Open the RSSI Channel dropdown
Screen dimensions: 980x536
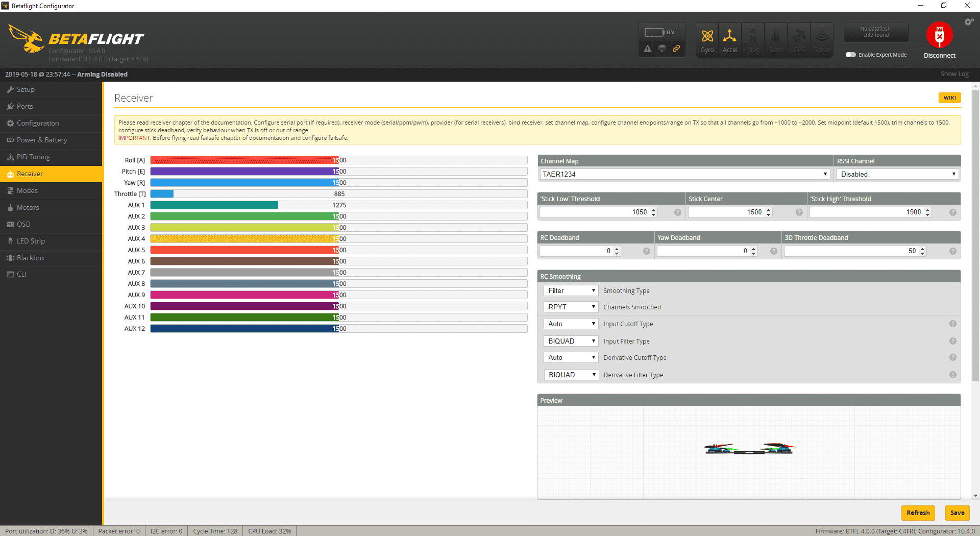897,174
